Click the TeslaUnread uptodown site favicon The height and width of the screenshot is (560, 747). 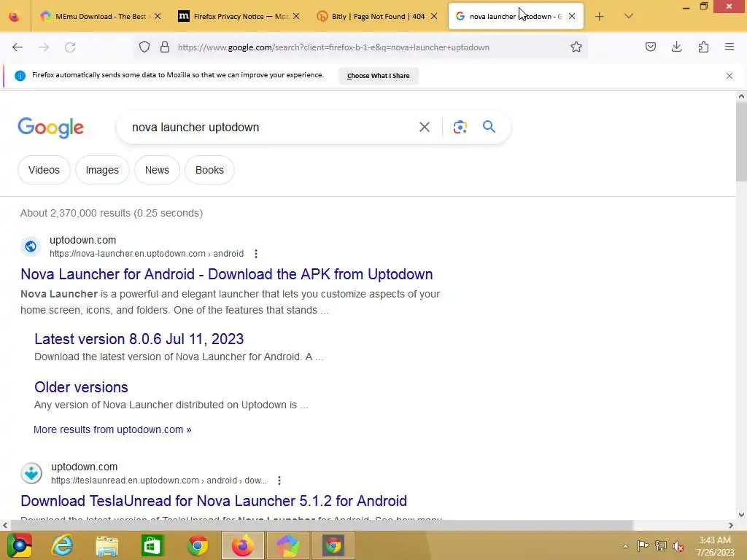click(x=31, y=473)
